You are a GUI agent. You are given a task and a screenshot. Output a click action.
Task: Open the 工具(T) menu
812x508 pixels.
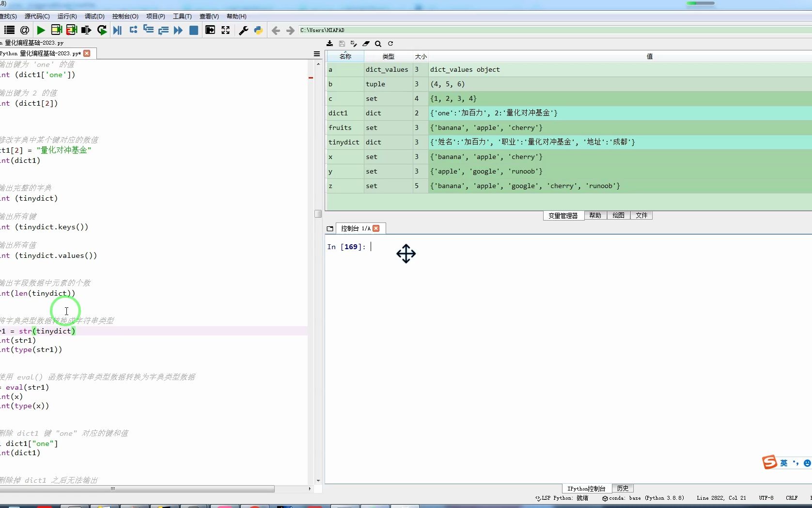pos(182,16)
